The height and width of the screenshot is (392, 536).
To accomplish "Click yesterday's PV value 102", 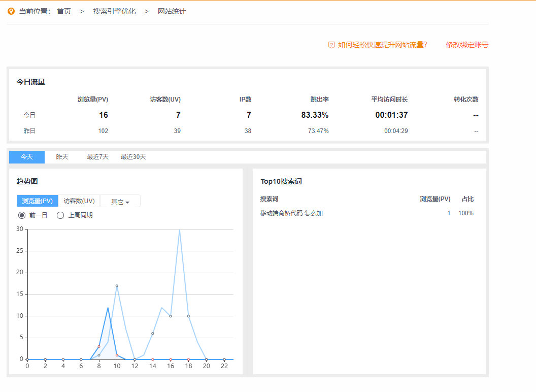I will pyautogui.click(x=103, y=131).
